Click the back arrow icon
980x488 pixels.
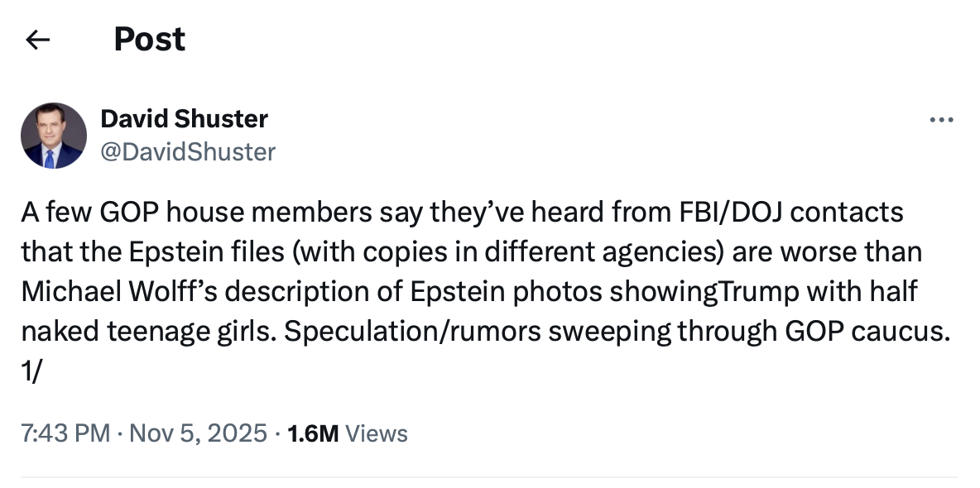[38, 40]
